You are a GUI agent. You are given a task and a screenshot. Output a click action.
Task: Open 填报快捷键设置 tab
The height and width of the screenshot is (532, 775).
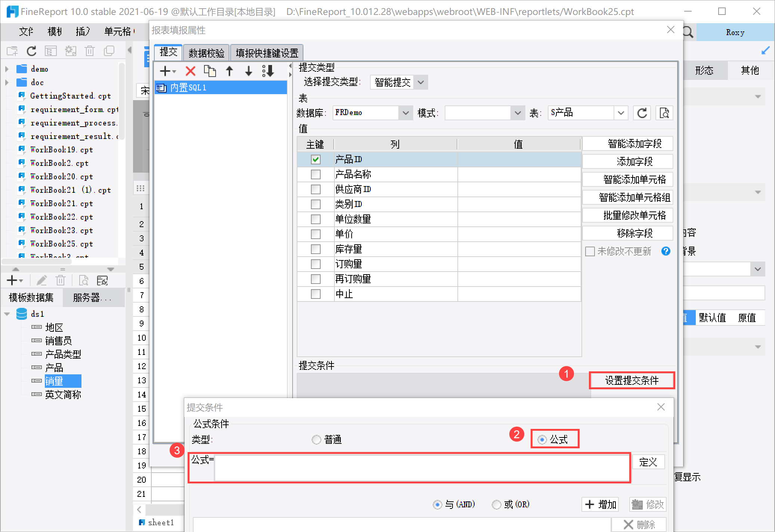(267, 53)
